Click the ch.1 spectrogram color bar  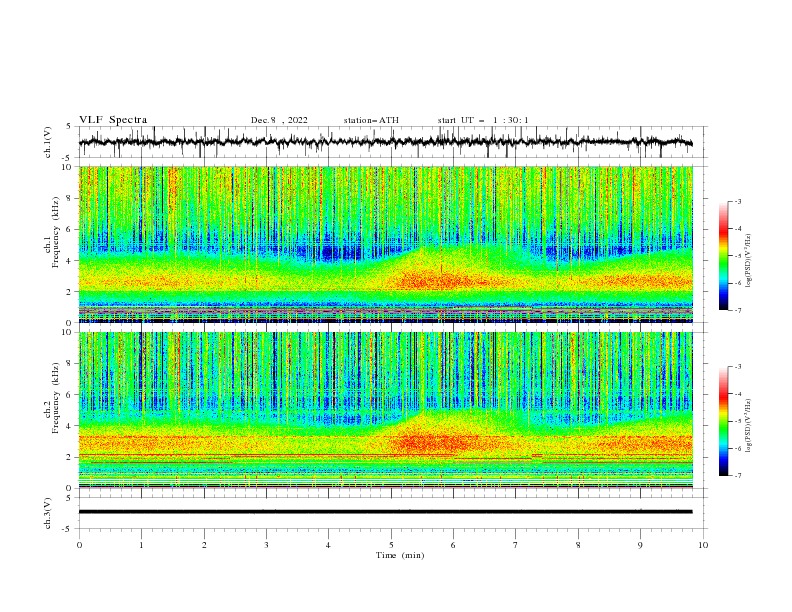[x=723, y=256]
